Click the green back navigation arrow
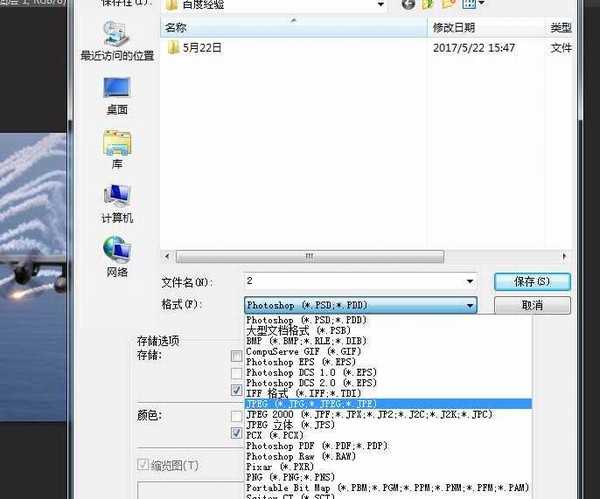The width and height of the screenshot is (600, 499). tap(408, 5)
